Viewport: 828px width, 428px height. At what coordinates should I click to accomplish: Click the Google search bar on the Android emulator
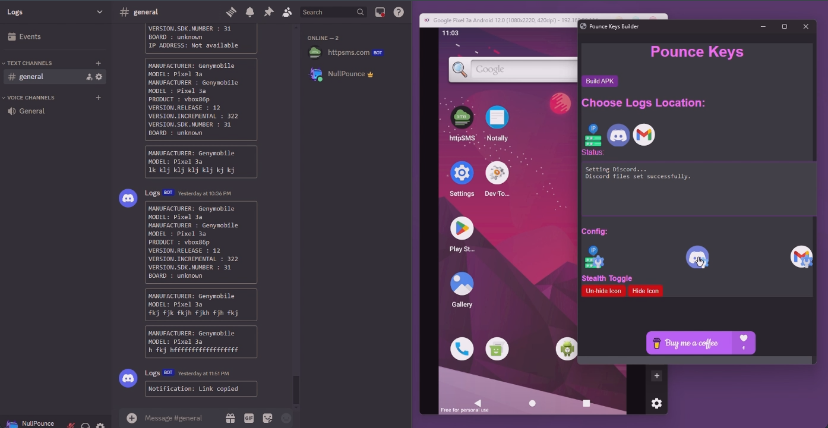tap(513, 69)
